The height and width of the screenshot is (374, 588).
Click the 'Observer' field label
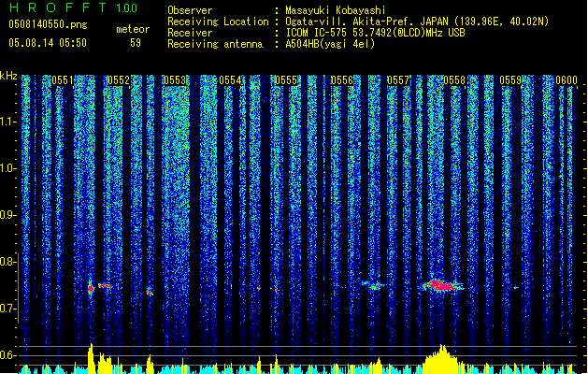click(x=190, y=10)
